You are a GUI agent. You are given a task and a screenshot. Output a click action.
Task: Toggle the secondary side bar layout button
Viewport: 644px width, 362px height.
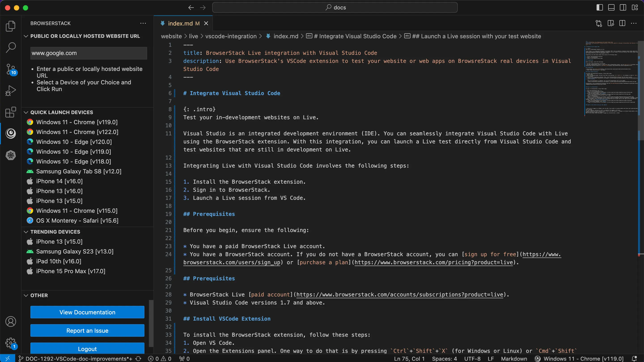pos(623,8)
